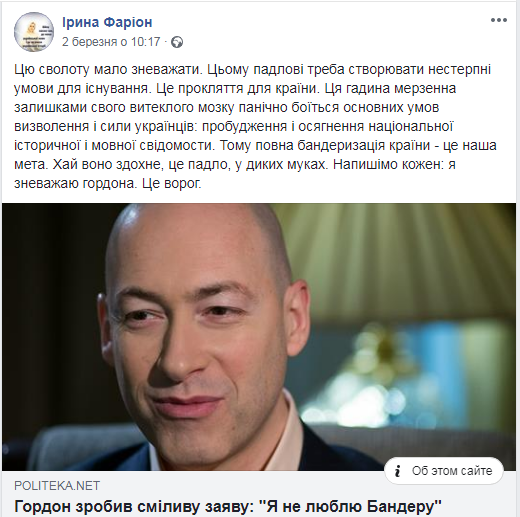Click the surname "Фаріон" in the author name

pos(128,22)
